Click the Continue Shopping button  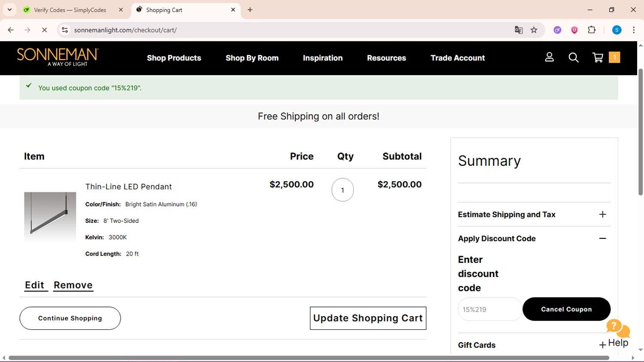pyautogui.click(x=70, y=318)
